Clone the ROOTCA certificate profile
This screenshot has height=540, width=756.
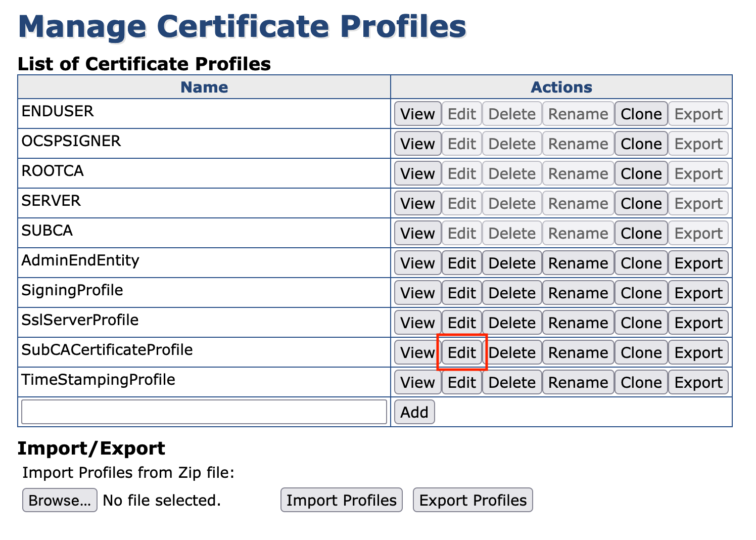pos(641,173)
